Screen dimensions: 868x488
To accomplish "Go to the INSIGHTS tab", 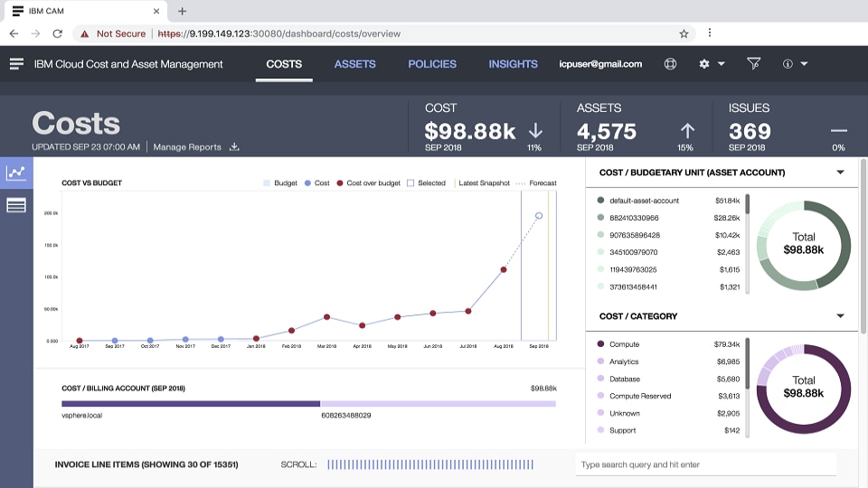I will [514, 64].
